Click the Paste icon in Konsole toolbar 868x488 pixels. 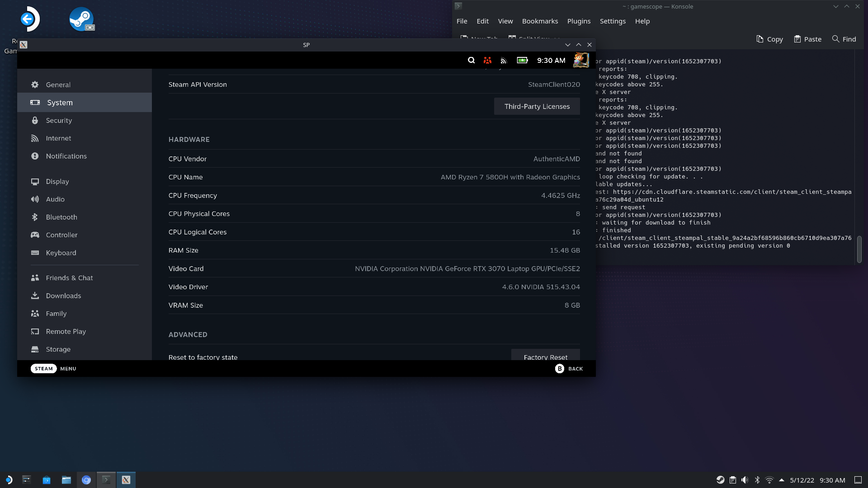(x=797, y=39)
